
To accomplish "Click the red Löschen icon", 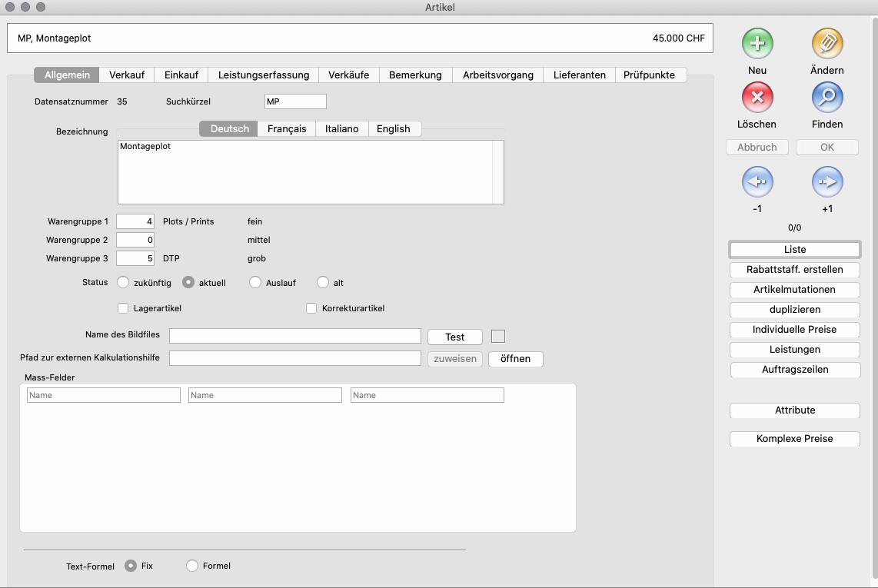I will (x=757, y=98).
